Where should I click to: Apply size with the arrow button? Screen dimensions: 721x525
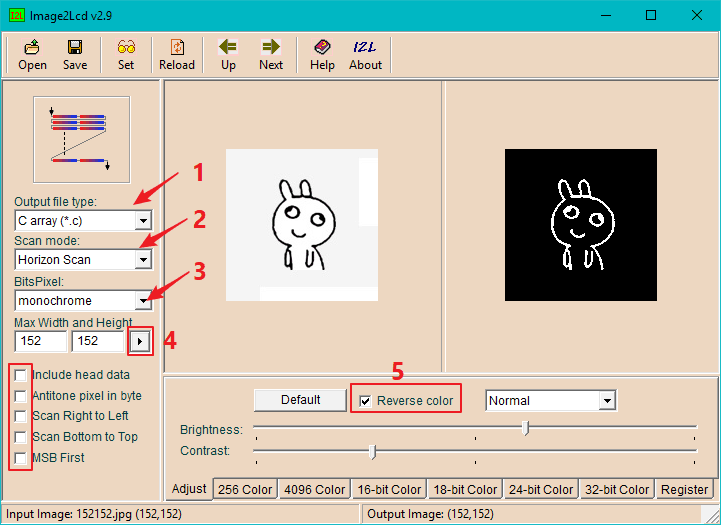pos(140,341)
